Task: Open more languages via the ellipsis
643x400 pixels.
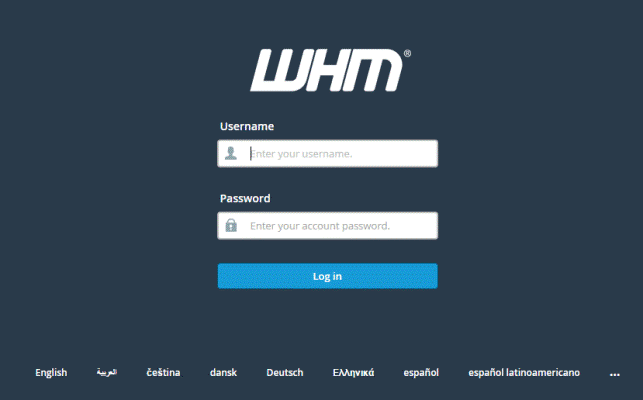Action: tap(615, 374)
